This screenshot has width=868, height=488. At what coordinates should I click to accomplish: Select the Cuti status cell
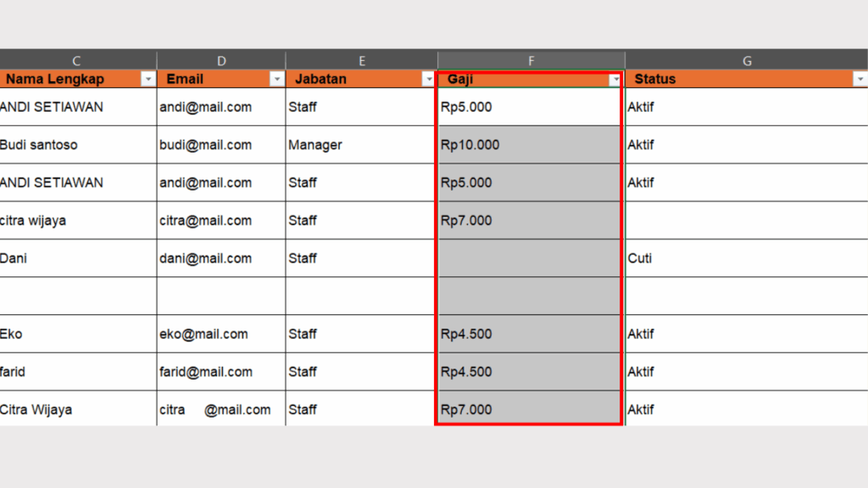pyautogui.click(x=746, y=258)
